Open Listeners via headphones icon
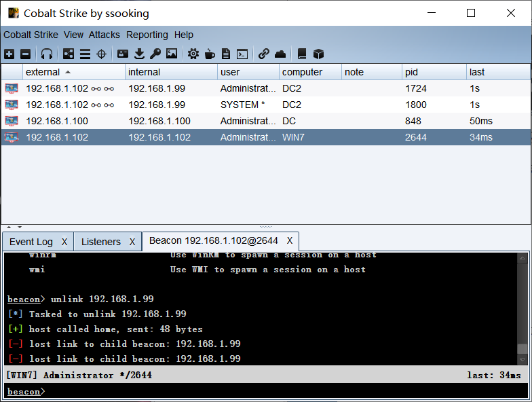The width and height of the screenshot is (532, 402). point(47,54)
